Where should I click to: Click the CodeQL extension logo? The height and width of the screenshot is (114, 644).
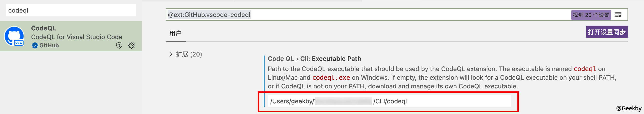click(x=14, y=36)
